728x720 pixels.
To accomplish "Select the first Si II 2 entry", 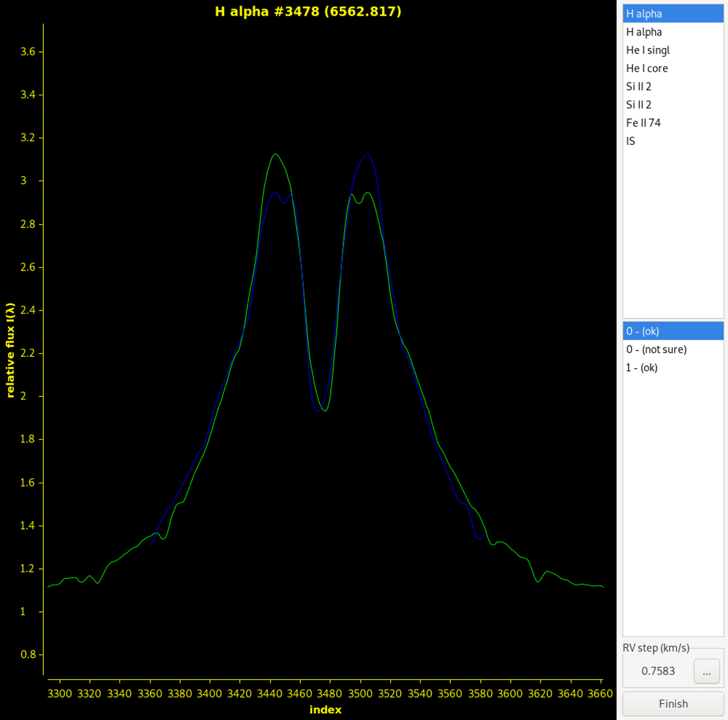I will pos(638,87).
